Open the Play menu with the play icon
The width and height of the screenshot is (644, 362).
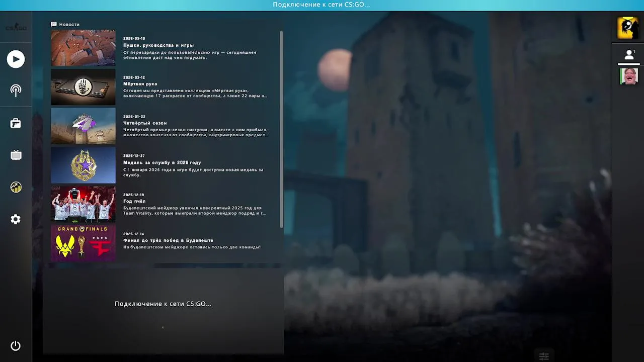pyautogui.click(x=16, y=59)
